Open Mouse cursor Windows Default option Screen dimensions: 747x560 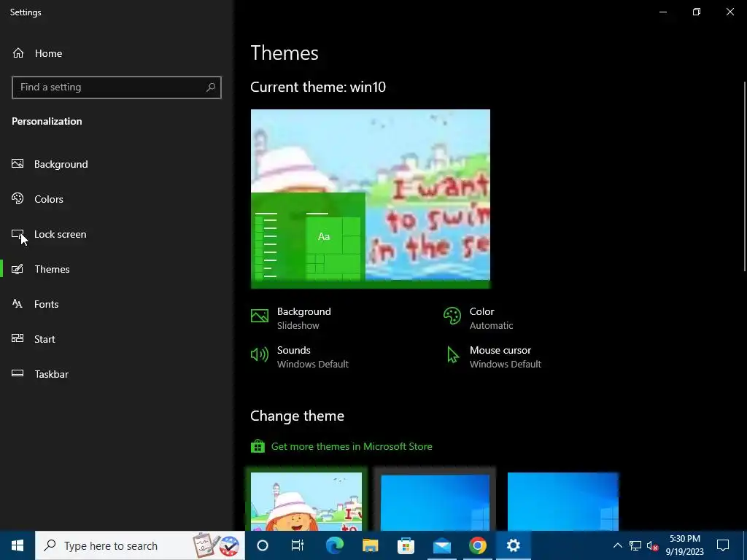tap(495, 357)
